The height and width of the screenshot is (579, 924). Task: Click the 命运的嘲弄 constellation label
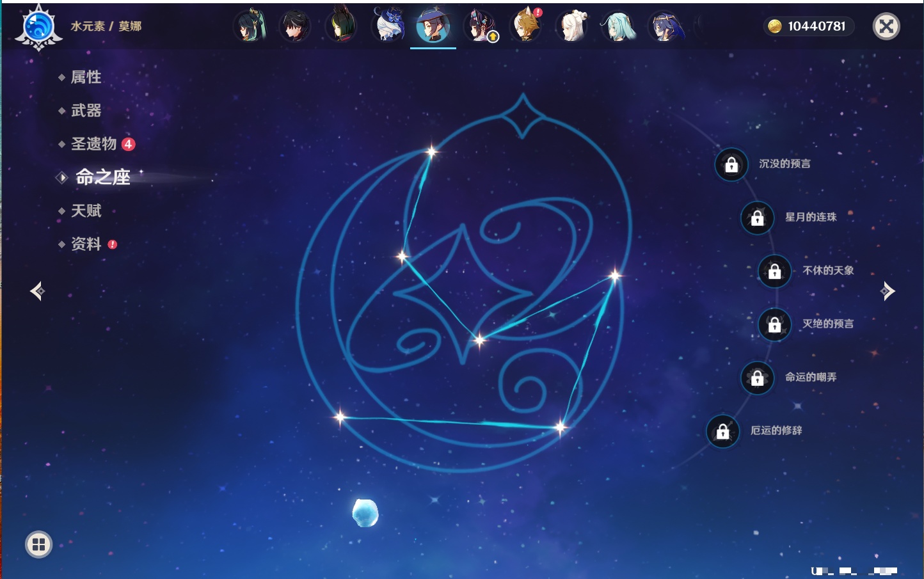pyautogui.click(x=811, y=377)
